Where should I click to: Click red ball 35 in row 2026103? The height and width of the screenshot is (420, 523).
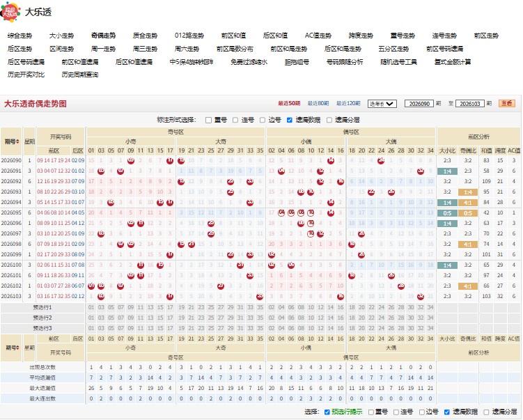click(x=260, y=296)
